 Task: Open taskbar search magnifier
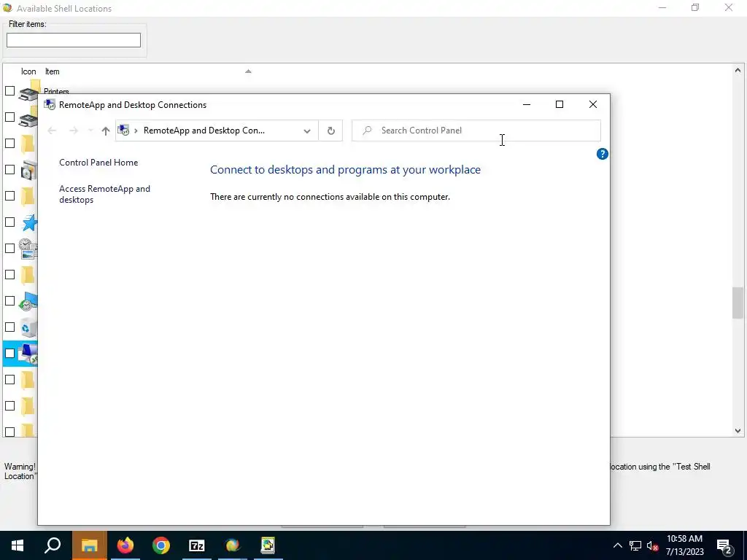(53, 545)
